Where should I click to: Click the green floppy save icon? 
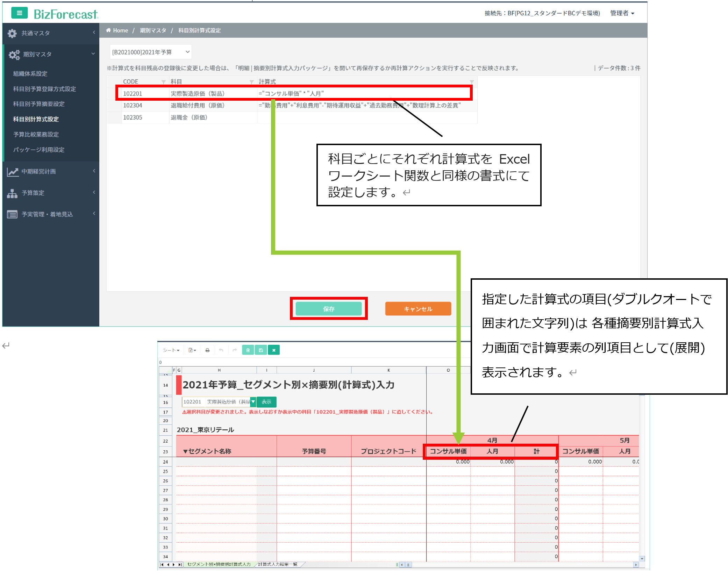click(260, 350)
